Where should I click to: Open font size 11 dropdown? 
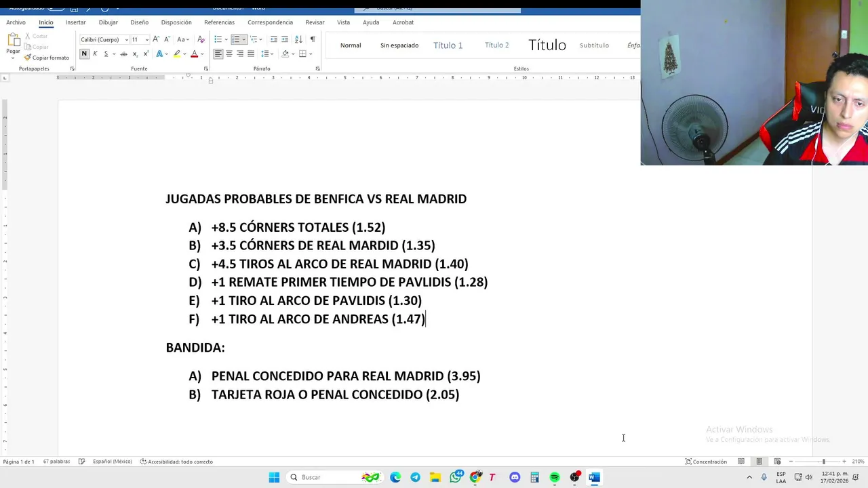point(146,39)
